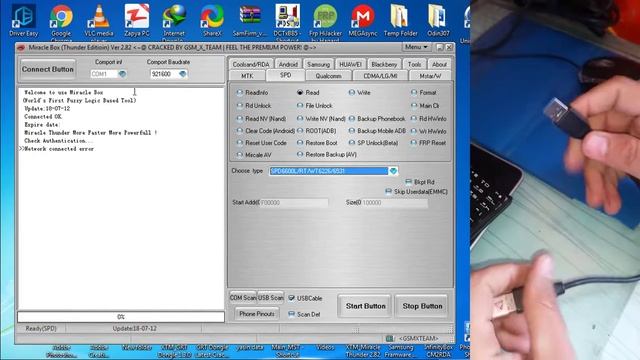Open the SamFirm archive desktop icon
Screen dimensions: 640x360
click(250, 20)
